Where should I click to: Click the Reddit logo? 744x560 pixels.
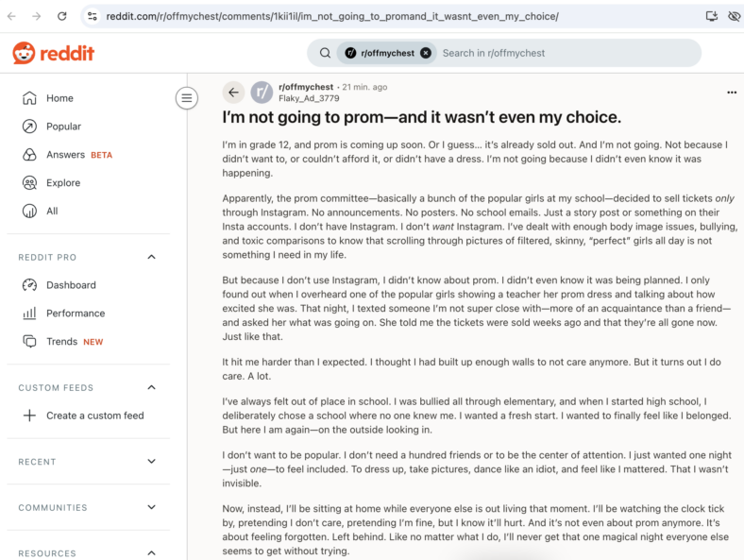pos(53,53)
